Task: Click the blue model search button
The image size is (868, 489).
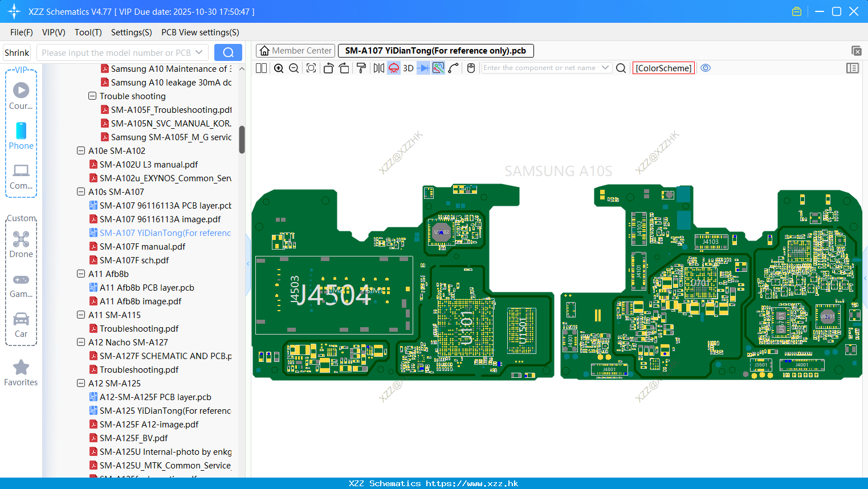Action: (228, 52)
